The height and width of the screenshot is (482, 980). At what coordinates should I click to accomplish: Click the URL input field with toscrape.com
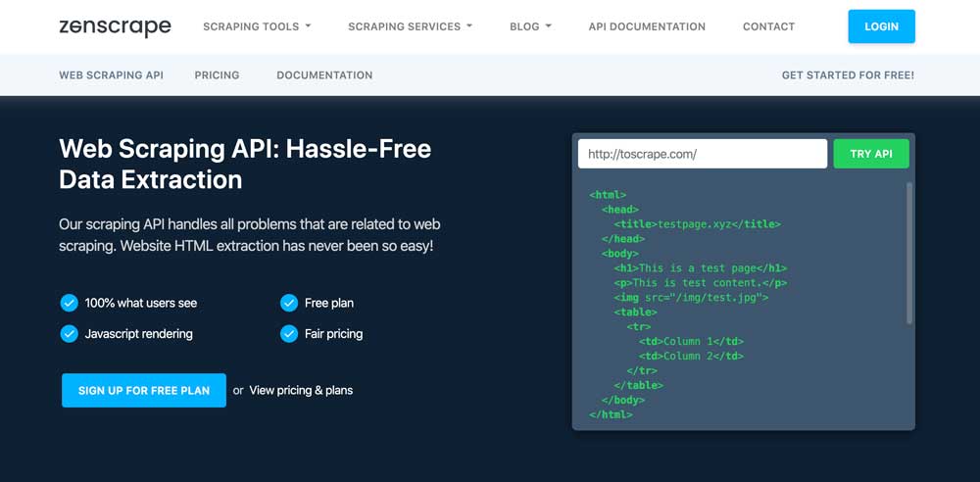tap(703, 154)
